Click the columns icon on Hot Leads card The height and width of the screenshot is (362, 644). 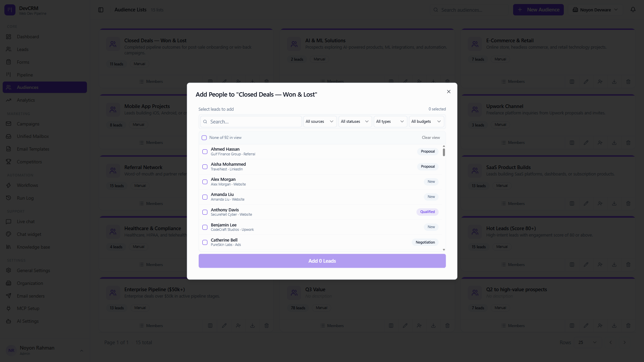point(572,265)
